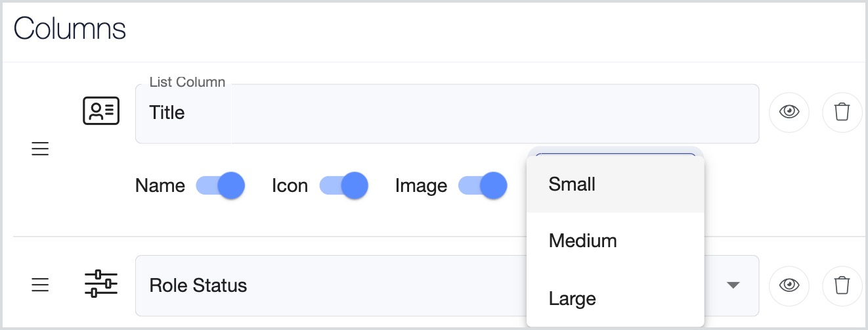
Task: Select the sliders icon beside Role Status
Action: 100,284
